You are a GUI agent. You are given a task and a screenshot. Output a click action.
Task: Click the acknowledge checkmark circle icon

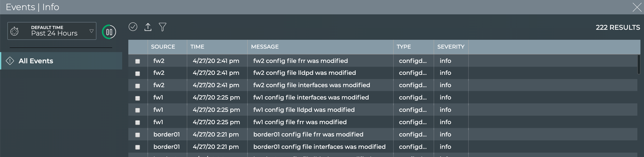click(x=133, y=27)
